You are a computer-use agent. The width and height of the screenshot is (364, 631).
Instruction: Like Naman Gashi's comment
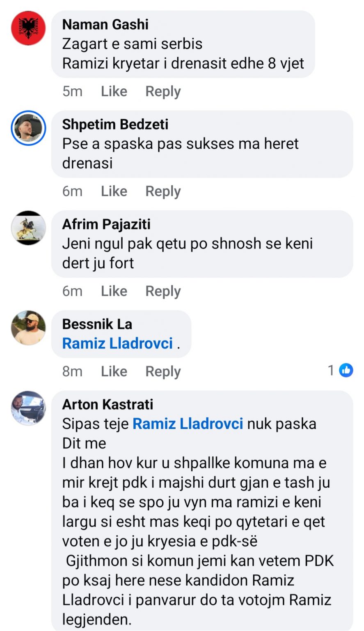pos(114,91)
